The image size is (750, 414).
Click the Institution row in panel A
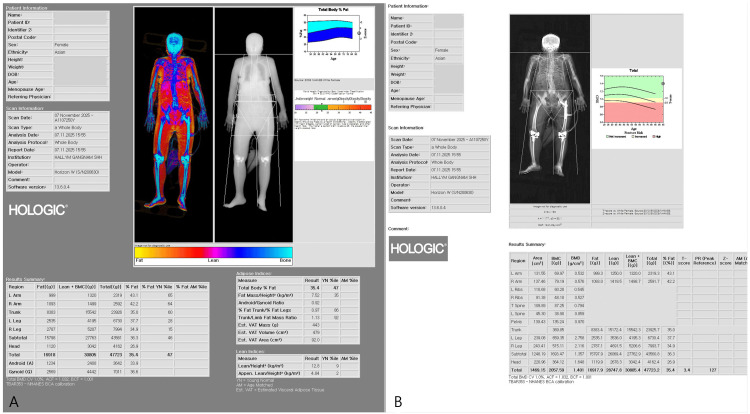pos(57,157)
